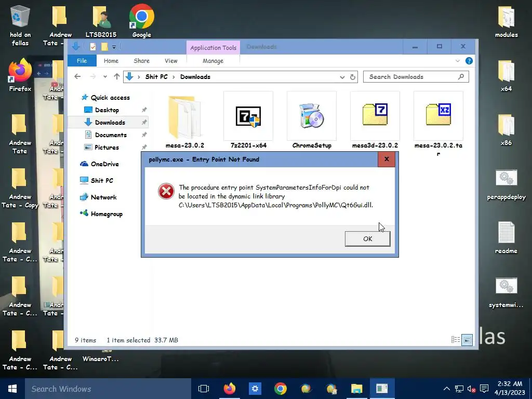Expand the address bar history dropdown
Viewport: 532px width, 399px height.
click(342, 77)
